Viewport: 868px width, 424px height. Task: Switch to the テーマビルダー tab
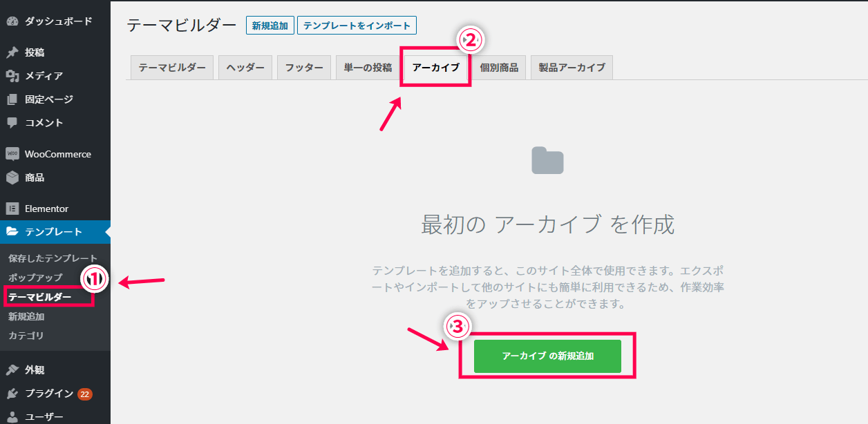tap(172, 68)
